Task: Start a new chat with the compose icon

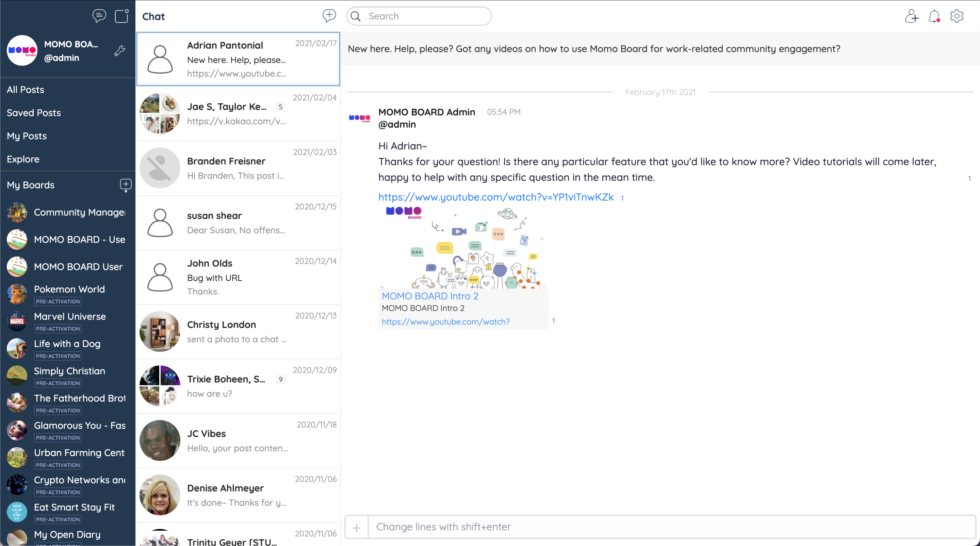Action: coord(329,16)
